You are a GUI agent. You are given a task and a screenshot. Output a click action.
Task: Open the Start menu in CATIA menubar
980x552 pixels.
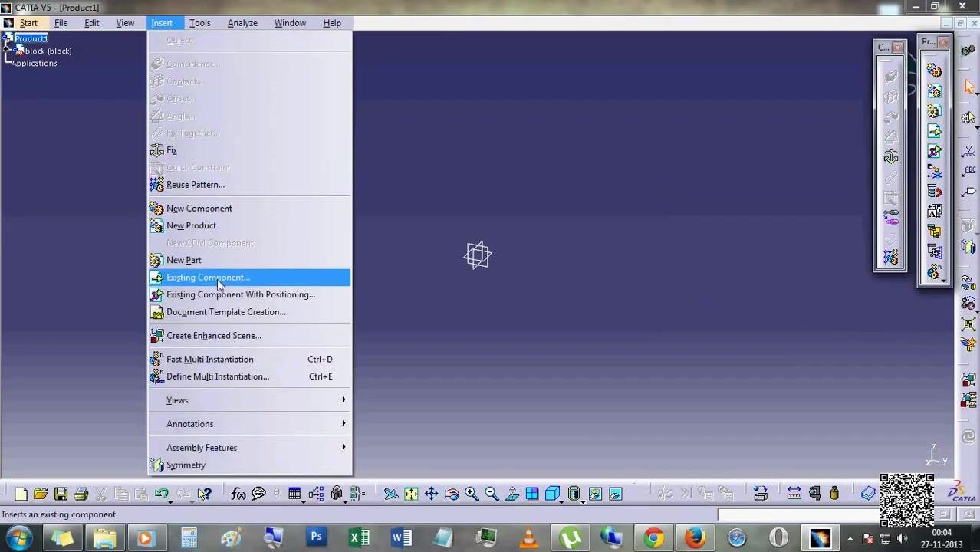point(28,23)
